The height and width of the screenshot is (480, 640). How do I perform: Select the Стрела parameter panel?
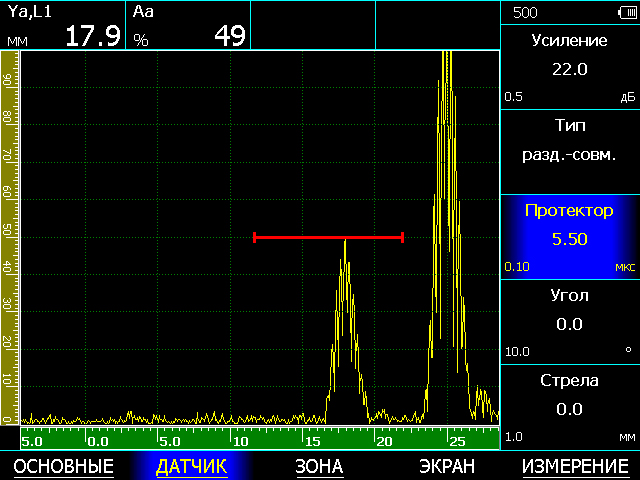569,406
